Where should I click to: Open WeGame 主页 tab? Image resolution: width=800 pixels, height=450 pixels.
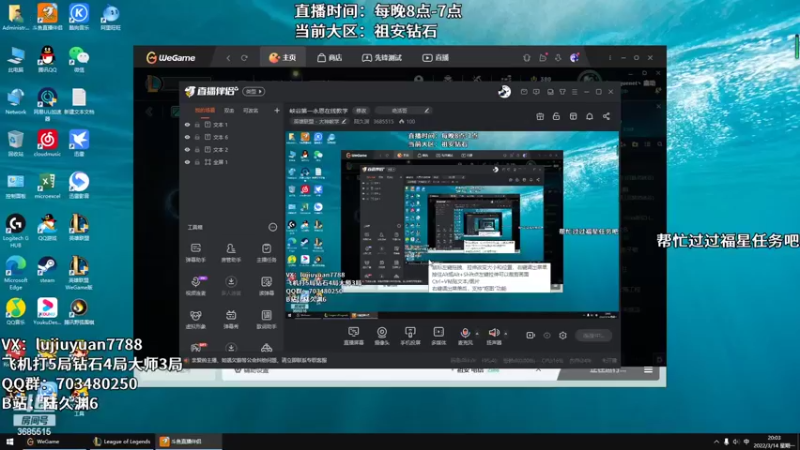coord(283,58)
